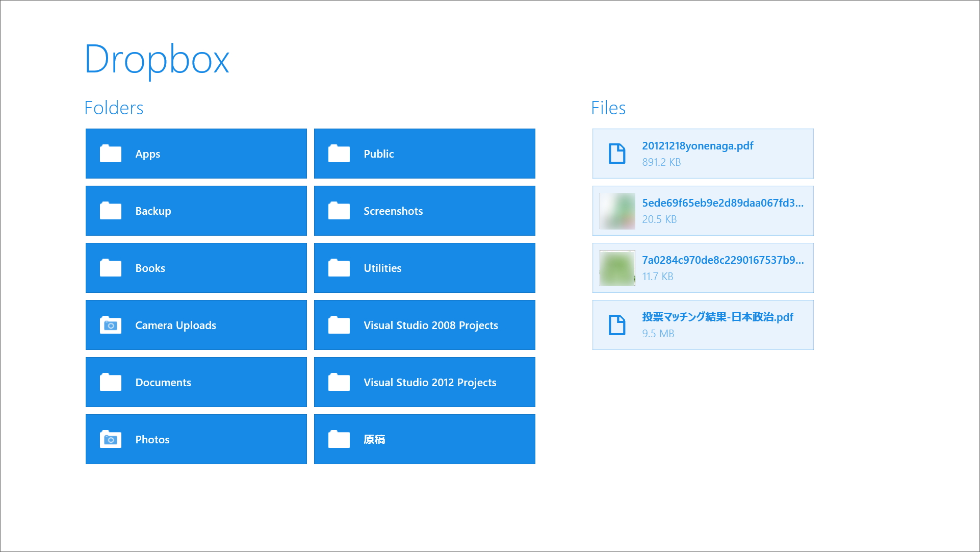Open the Backup folder
Image resolution: width=980 pixels, height=552 pixels.
tap(196, 210)
